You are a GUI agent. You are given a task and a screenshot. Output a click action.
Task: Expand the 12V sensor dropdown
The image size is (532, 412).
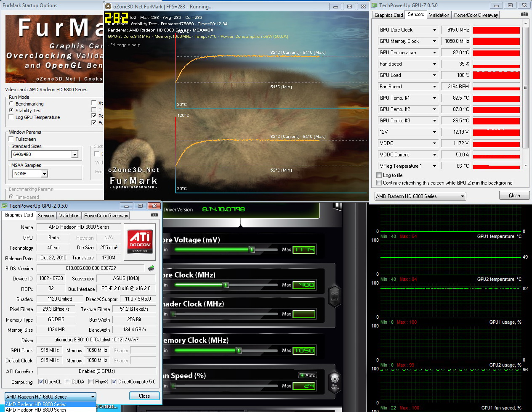434,132
